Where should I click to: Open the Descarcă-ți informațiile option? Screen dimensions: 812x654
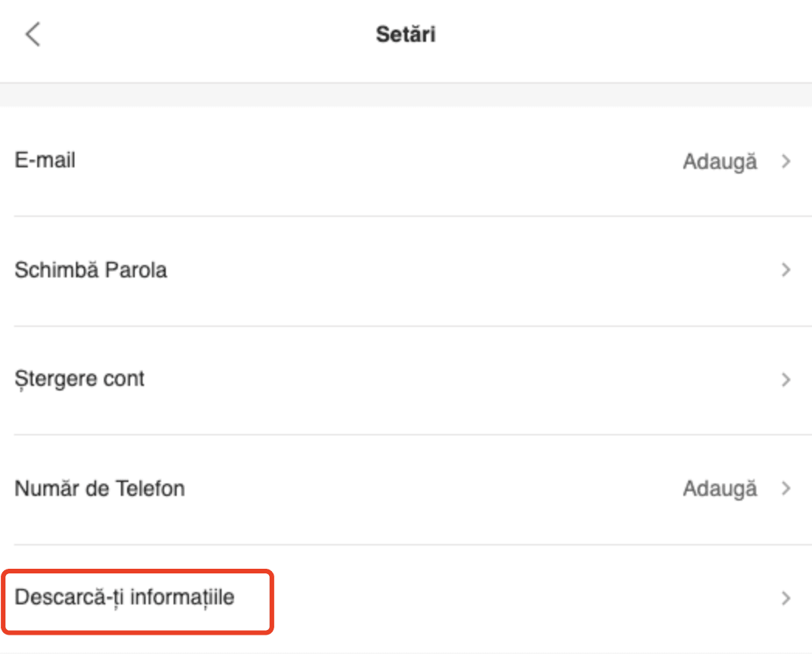click(x=125, y=598)
